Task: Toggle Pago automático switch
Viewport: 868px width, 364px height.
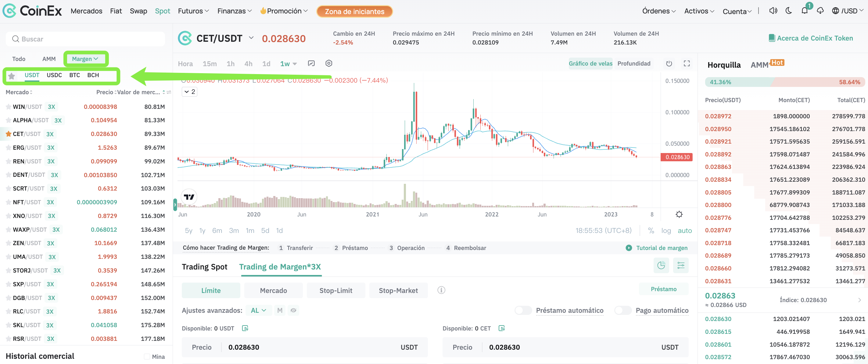Action: tap(623, 310)
